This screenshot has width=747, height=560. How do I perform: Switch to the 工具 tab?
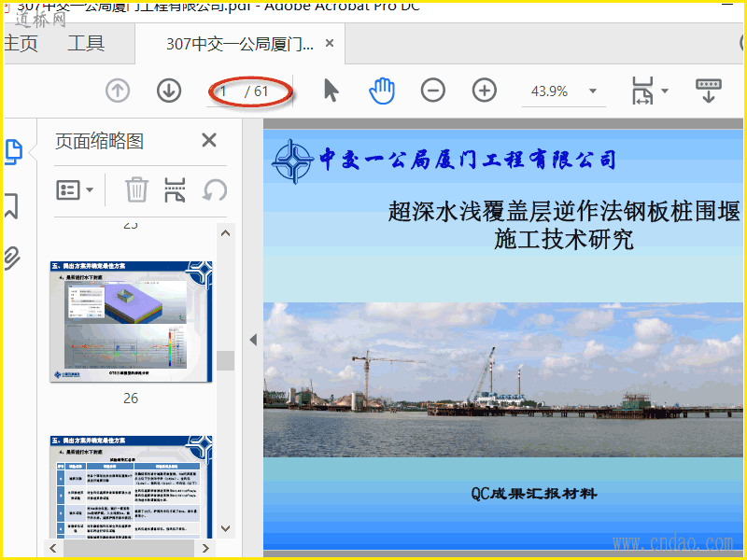(86, 43)
